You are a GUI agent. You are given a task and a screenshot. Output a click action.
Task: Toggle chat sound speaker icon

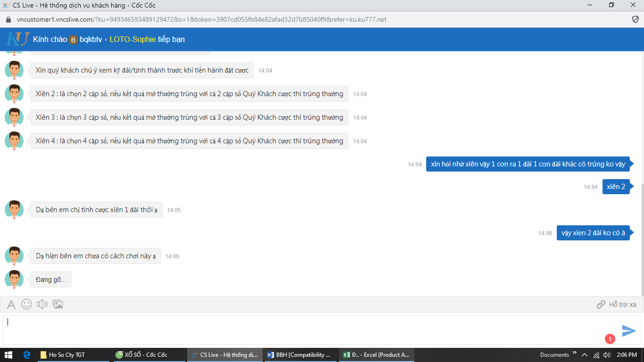[x=42, y=304]
